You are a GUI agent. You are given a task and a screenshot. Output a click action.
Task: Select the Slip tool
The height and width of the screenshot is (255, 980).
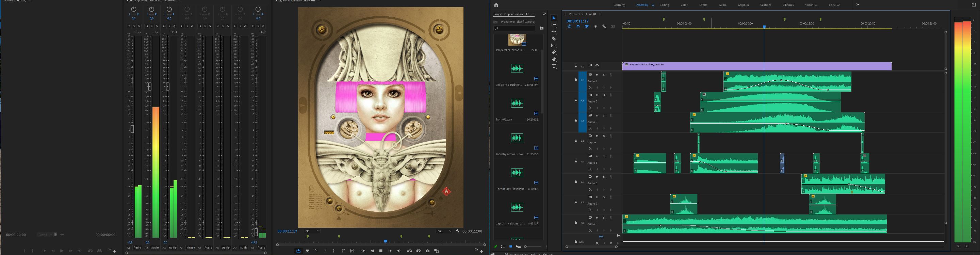point(554,45)
